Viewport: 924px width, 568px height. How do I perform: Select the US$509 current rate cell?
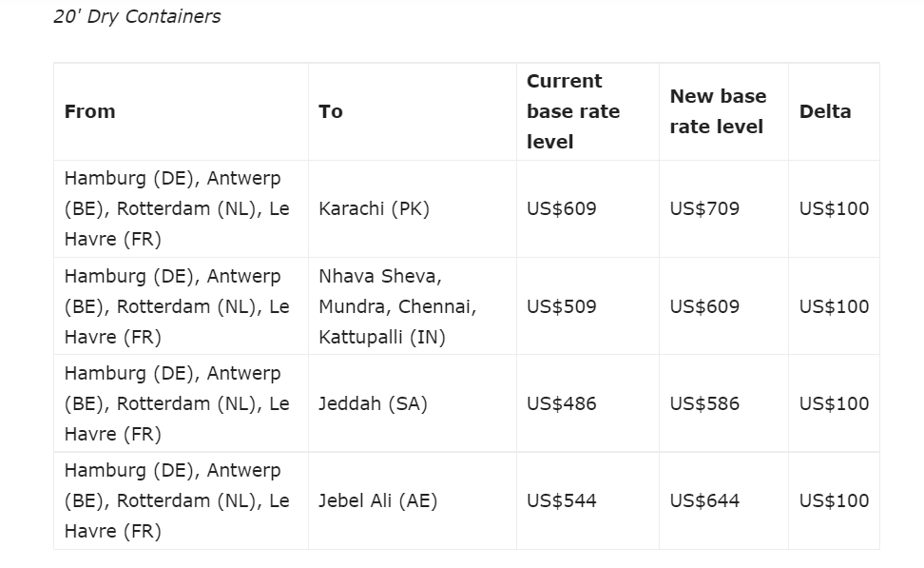pyautogui.click(x=562, y=306)
